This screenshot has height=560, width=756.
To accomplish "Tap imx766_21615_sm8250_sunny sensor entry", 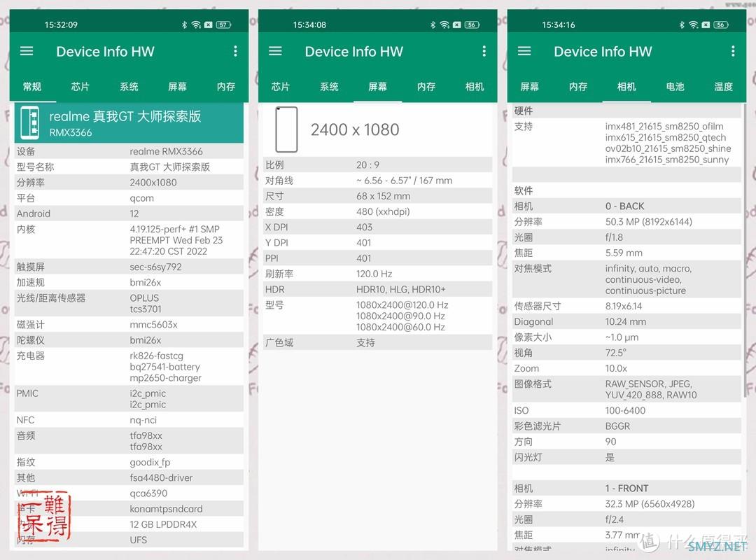I will [667, 160].
